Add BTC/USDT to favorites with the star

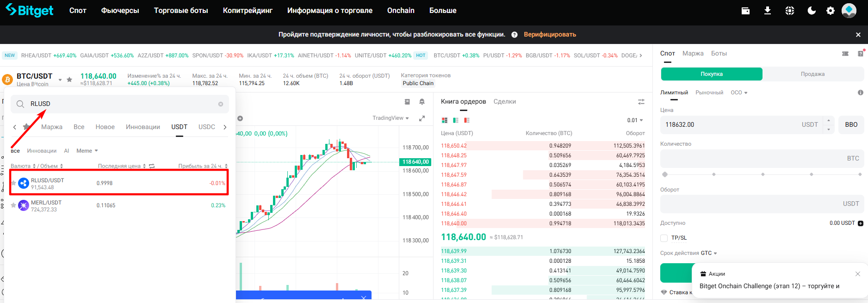click(69, 80)
